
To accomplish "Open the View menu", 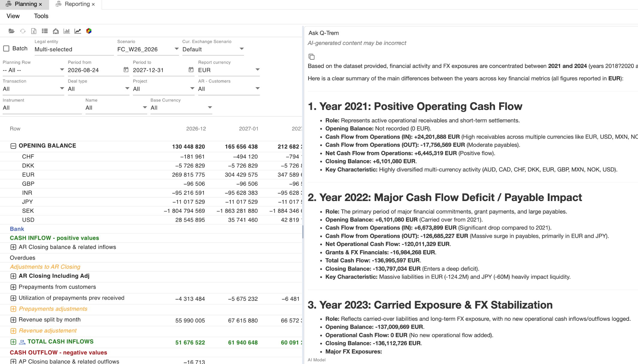I will (x=13, y=16).
